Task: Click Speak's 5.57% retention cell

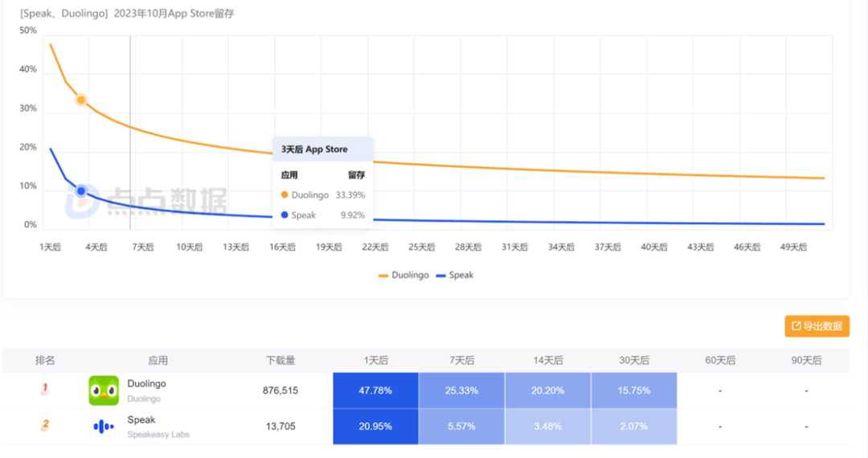Action: 461,427
